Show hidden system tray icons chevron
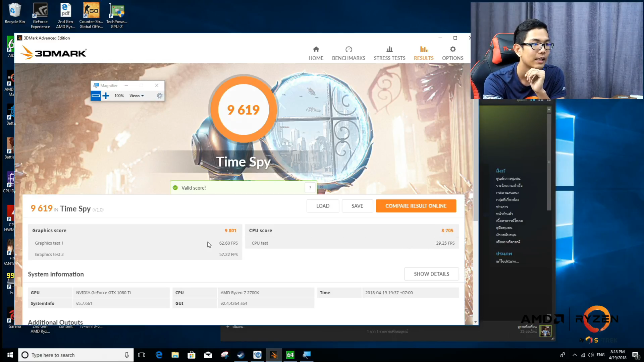This screenshot has width=644, height=362. [x=575, y=355]
